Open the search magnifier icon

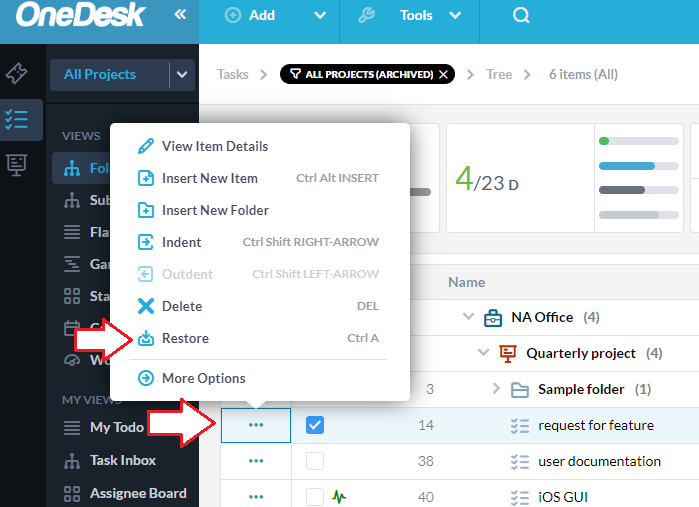click(x=520, y=15)
